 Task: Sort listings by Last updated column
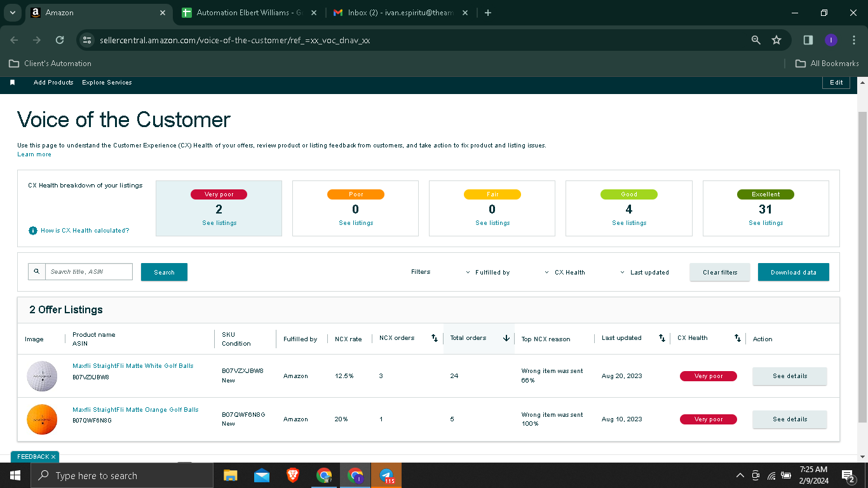(662, 338)
